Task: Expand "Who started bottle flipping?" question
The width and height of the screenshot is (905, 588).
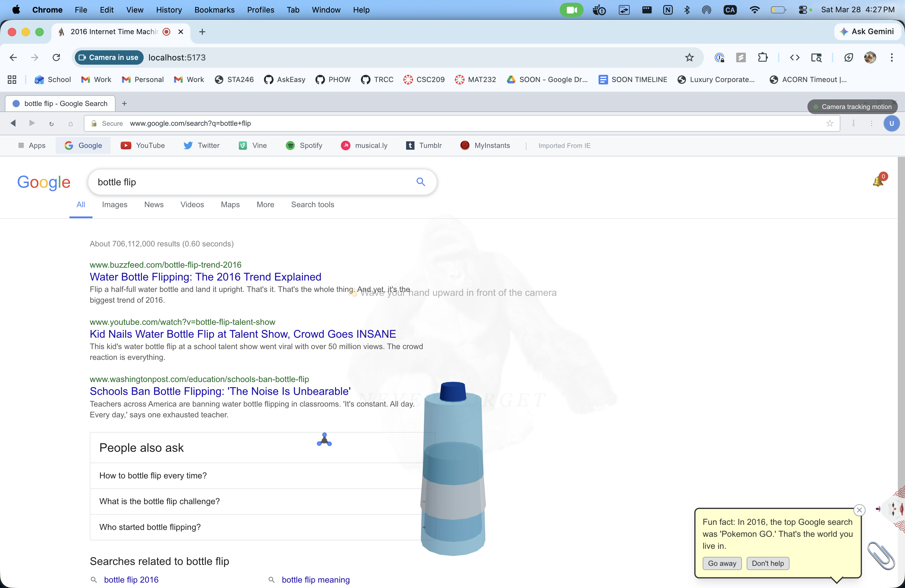Action: tap(150, 527)
